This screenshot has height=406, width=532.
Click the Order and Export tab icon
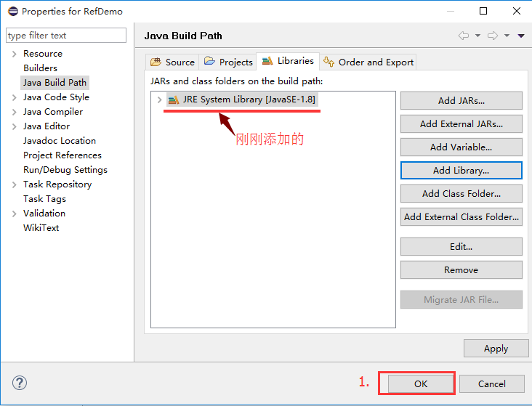coord(329,62)
